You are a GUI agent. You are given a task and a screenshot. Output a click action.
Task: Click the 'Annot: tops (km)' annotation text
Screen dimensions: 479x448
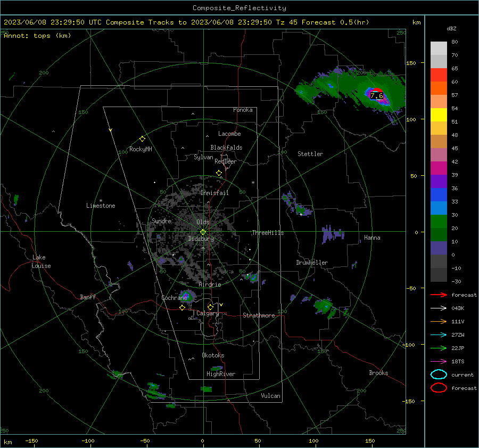[37, 36]
